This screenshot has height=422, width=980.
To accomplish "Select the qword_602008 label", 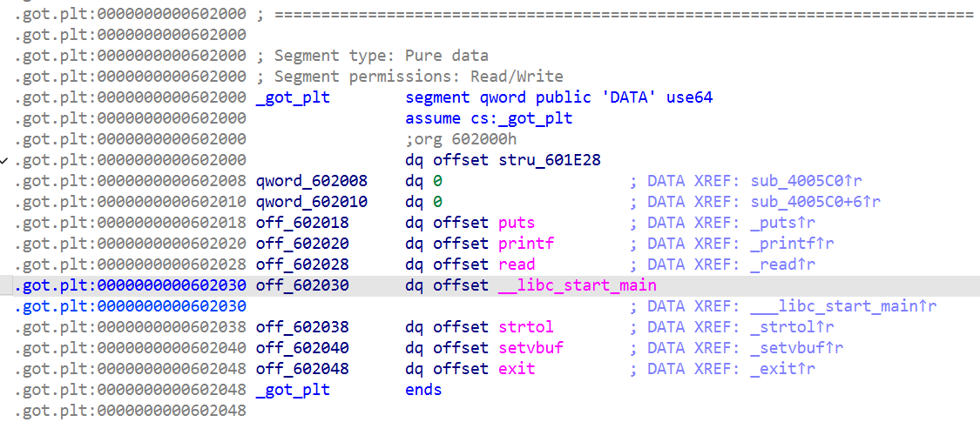I will [312, 181].
